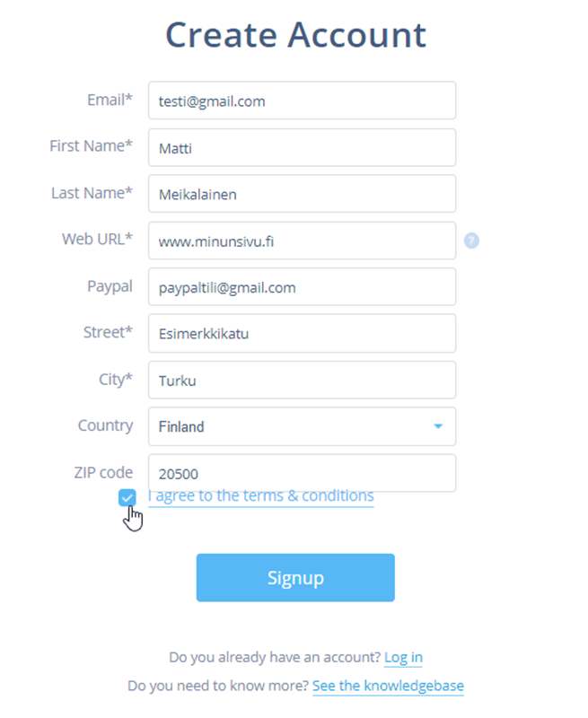This screenshot has width=588, height=718.
Task: Untick the terms agreement checkbox
Action: [x=127, y=498]
